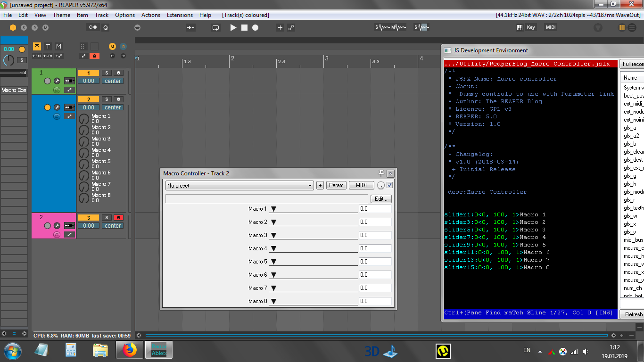644x362 pixels.
Task: Click the Stop button in transport
Action: pos(244,28)
